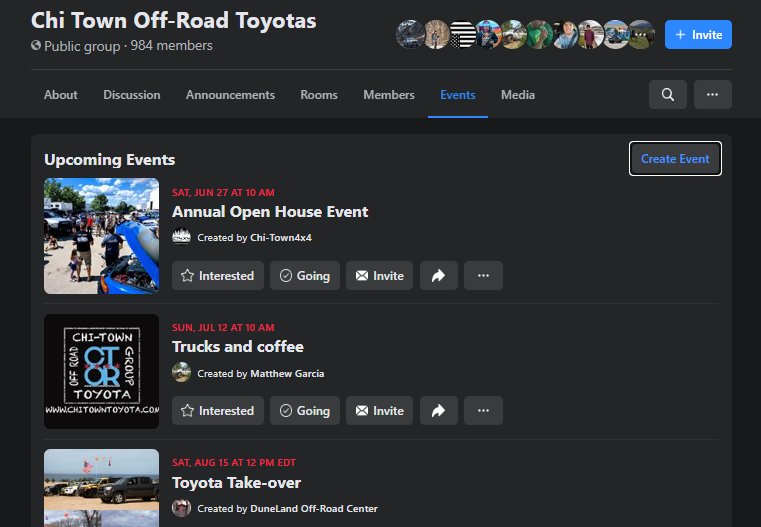The height and width of the screenshot is (527, 761).
Task: Invite friends to Trucks and coffee
Action: [x=379, y=411]
